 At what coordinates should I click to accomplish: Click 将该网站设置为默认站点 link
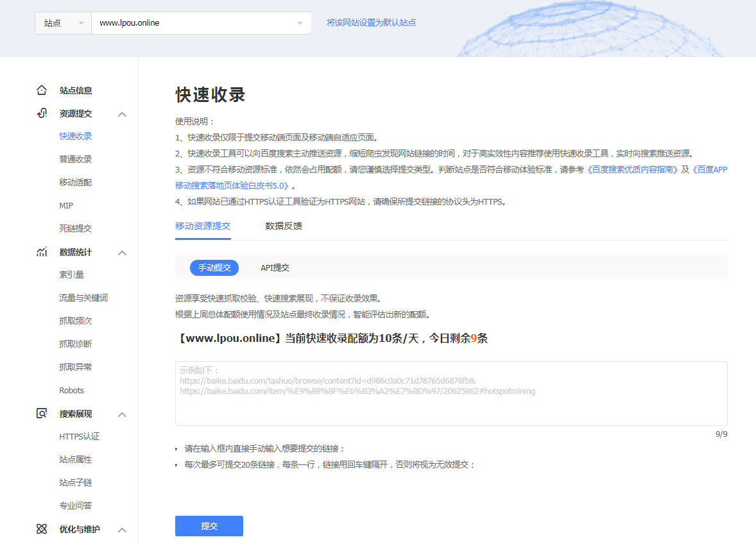[371, 22]
